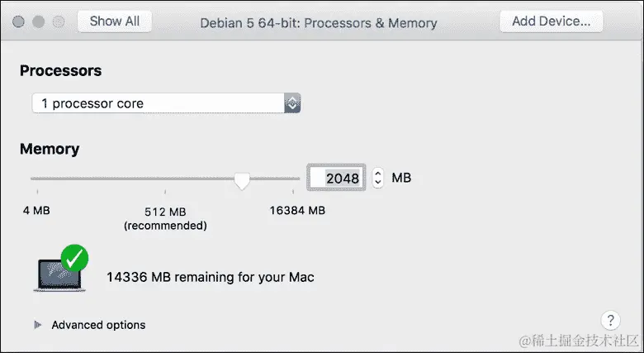The width and height of the screenshot is (644, 353).
Task: Set the slider to the 16384 MB maximum tick
Action: 293,192
